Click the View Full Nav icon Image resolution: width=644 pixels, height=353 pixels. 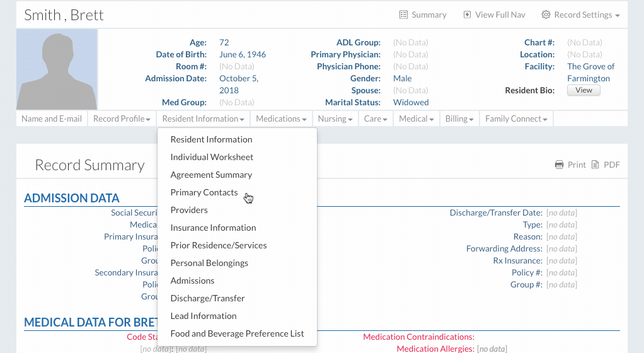(x=467, y=15)
